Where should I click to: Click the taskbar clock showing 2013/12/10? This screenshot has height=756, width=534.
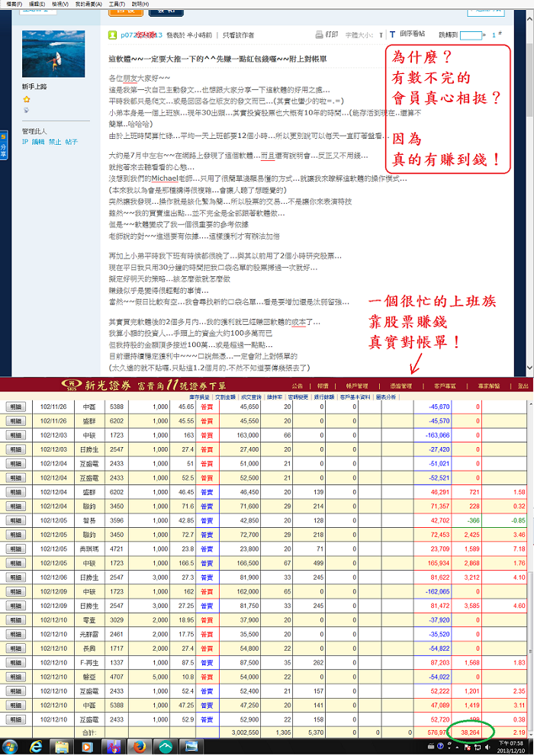click(x=511, y=747)
